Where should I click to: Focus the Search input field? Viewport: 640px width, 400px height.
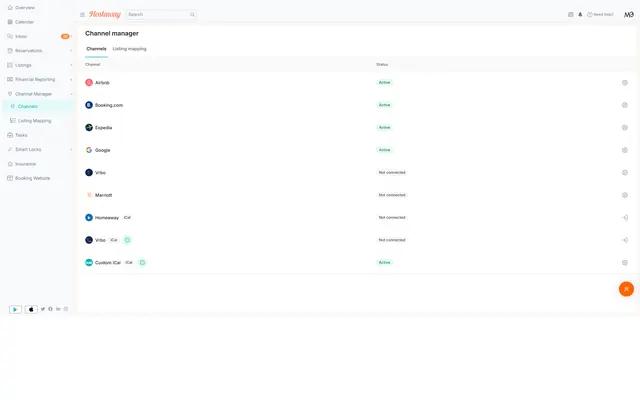point(161,14)
